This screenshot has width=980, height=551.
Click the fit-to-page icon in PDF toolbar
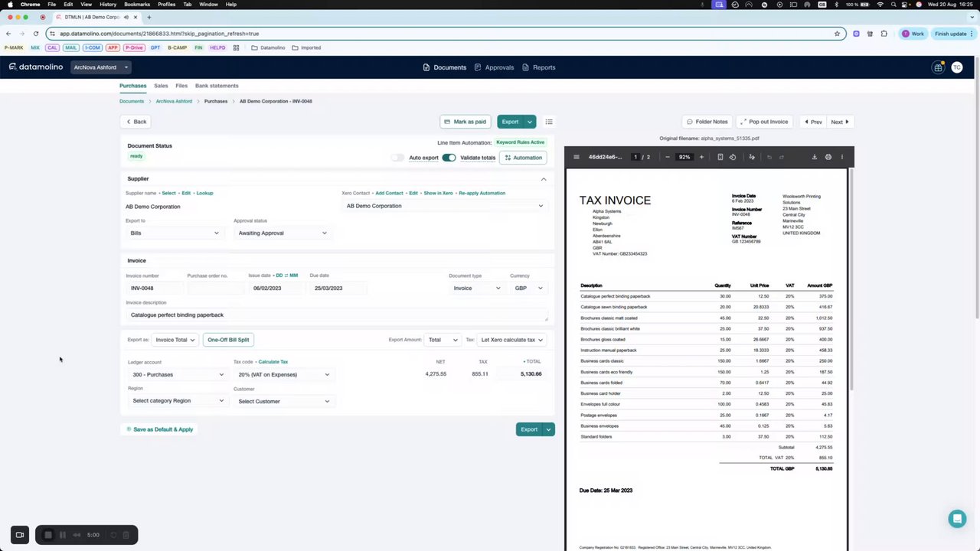pyautogui.click(x=720, y=157)
